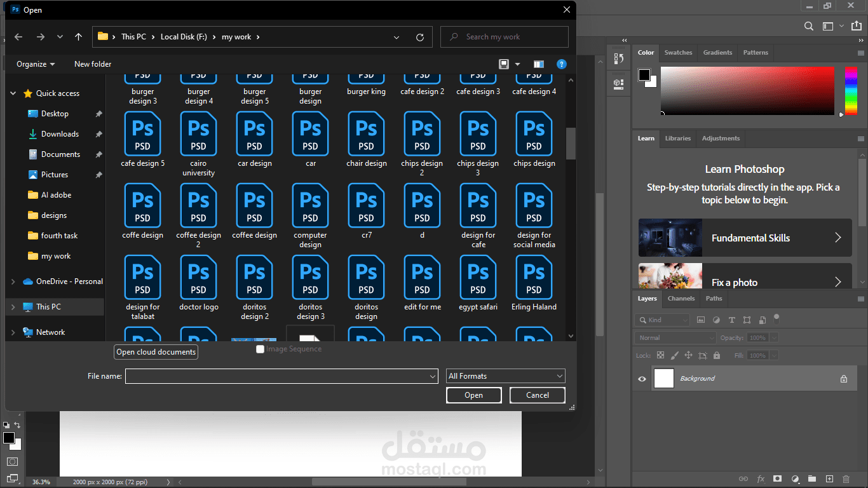
Task: Open the Fundamental Skills tutorial
Action: pos(745,238)
